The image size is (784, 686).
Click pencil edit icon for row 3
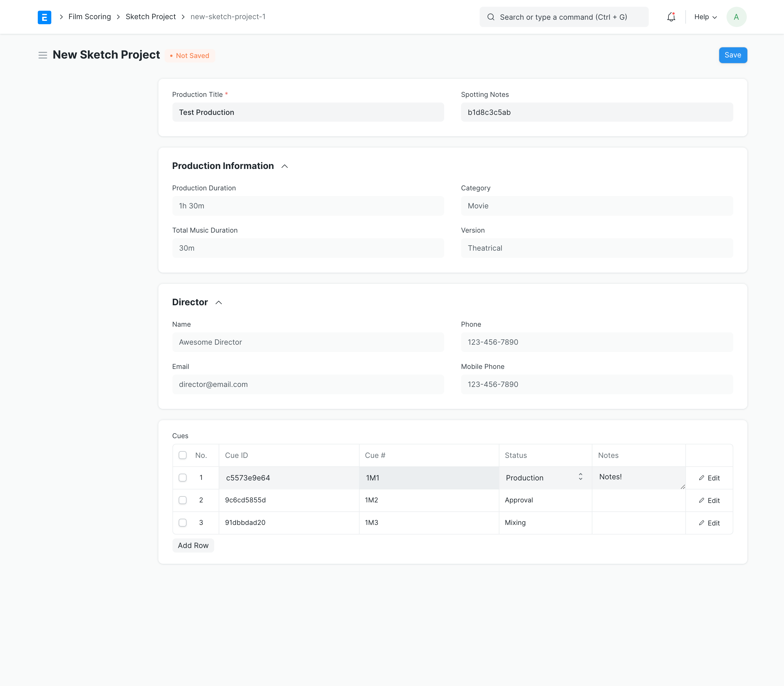[701, 523]
